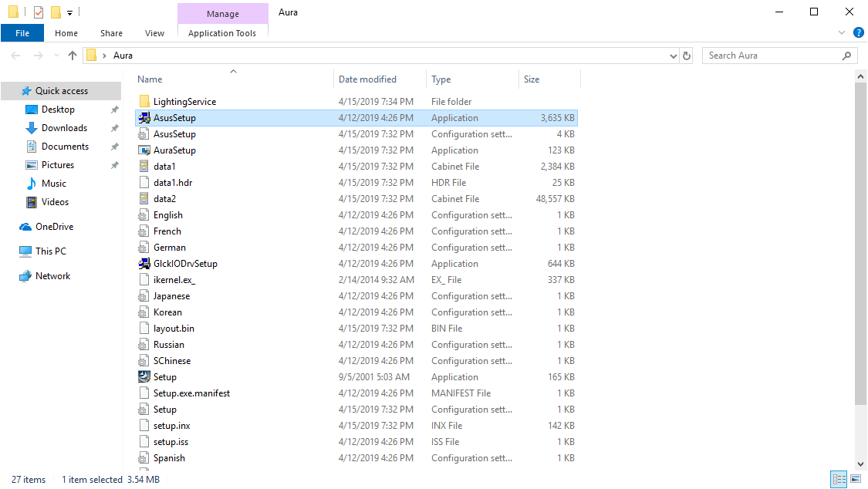Switch to details view in status bar

(x=839, y=479)
